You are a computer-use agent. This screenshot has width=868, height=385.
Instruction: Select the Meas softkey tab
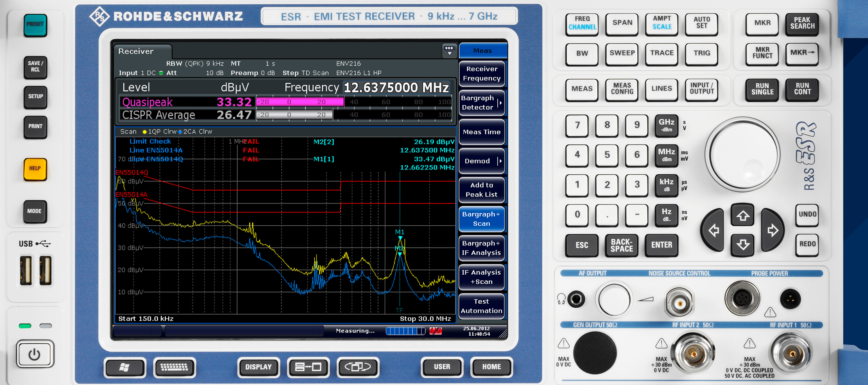[x=483, y=51]
